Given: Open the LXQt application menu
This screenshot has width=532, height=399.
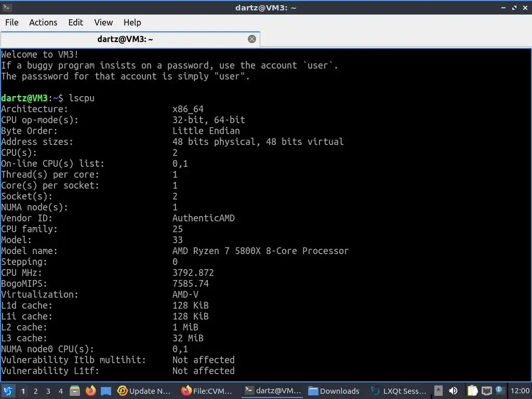Looking at the screenshot, I should [x=8, y=391].
